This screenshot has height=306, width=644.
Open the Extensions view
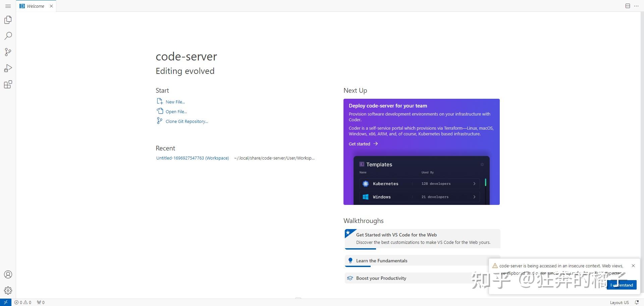click(8, 84)
